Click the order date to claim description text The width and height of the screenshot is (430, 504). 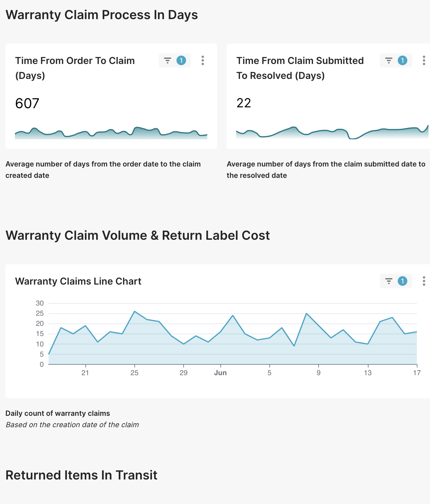[103, 170]
